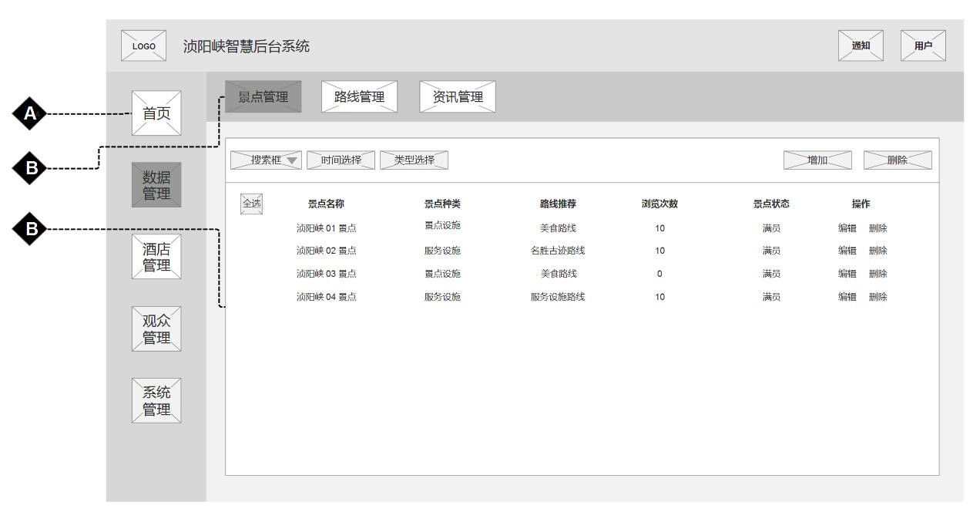Expand the 搜索框 dropdown arrow
This screenshot has width=980, height=519.
[x=293, y=160]
